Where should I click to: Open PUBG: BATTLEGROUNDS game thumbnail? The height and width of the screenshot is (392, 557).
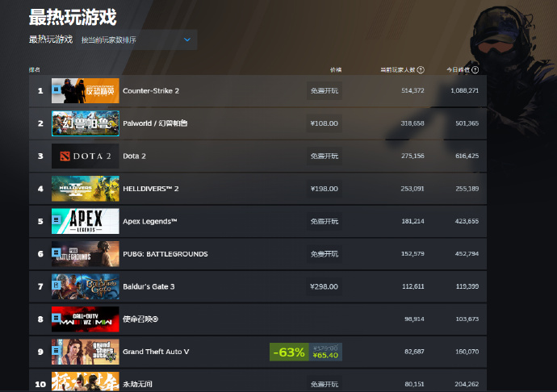tap(86, 254)
